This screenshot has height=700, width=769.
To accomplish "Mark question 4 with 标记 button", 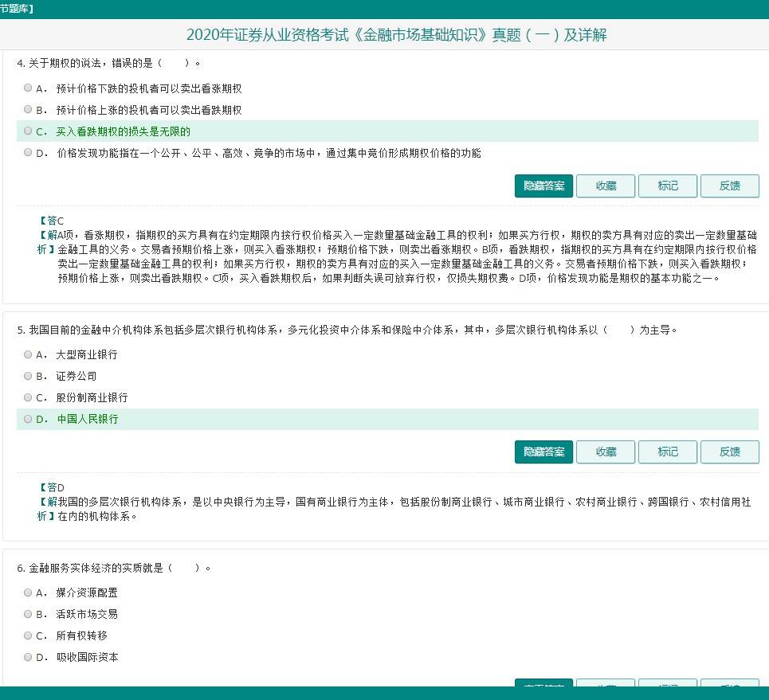I will [668, 186].
